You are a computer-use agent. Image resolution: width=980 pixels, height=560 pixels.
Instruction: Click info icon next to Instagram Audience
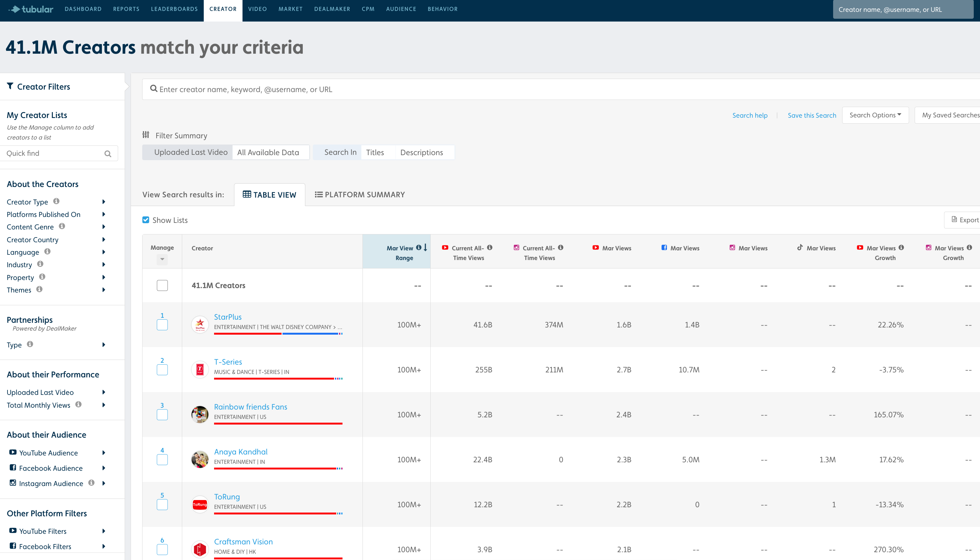91,483
